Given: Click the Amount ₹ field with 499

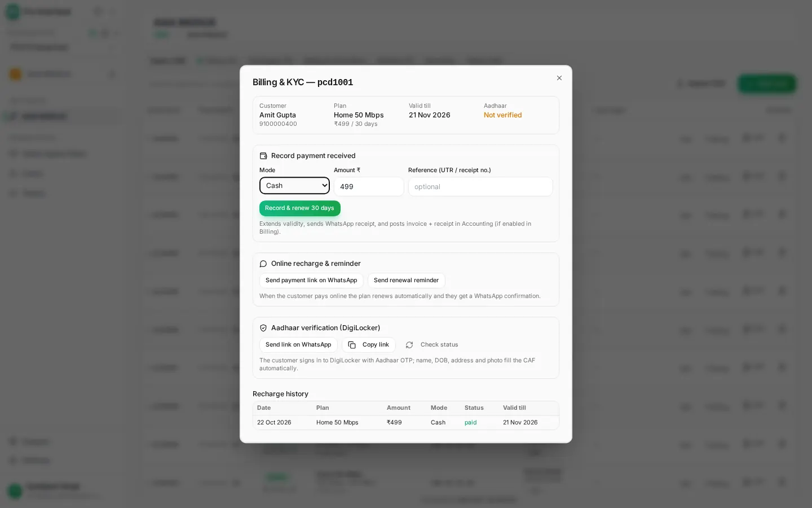Looking at the screenshot, I should point(369,186).
